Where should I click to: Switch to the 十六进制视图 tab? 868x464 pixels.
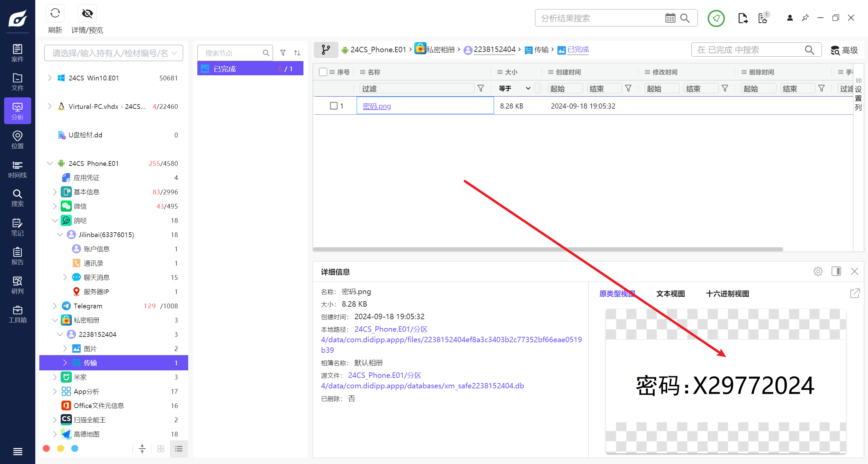click(x=727, y=294)
